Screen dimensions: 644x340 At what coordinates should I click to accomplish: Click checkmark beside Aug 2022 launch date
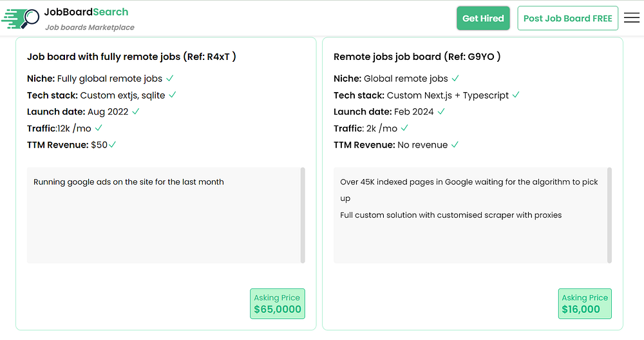point(136,111)
